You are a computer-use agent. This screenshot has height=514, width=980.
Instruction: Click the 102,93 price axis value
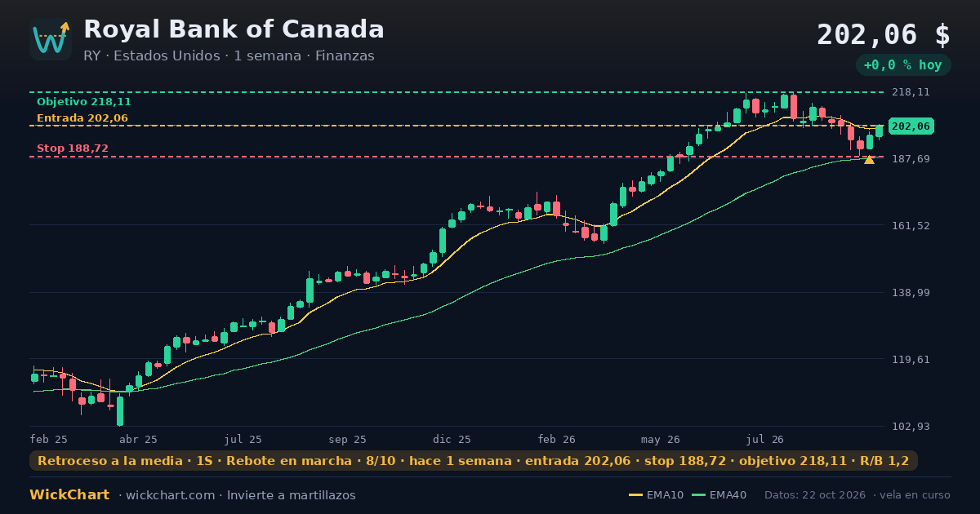coord(911,427)
